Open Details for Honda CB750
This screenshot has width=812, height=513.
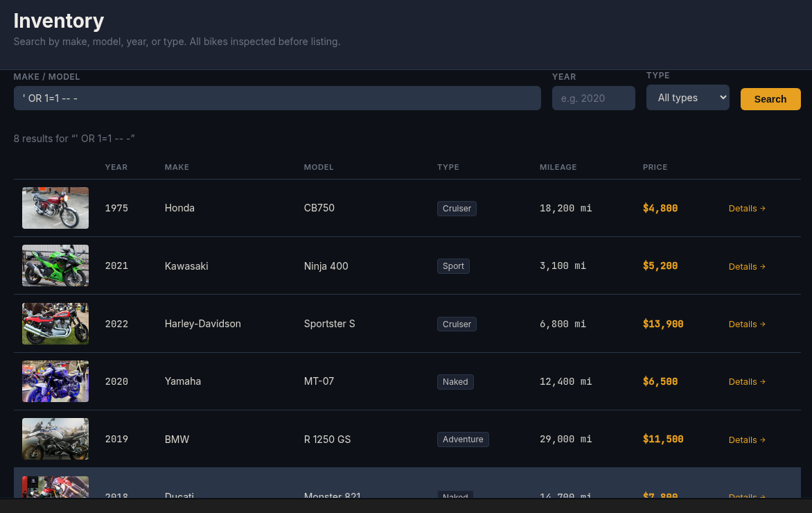click(x=747, y=208)
